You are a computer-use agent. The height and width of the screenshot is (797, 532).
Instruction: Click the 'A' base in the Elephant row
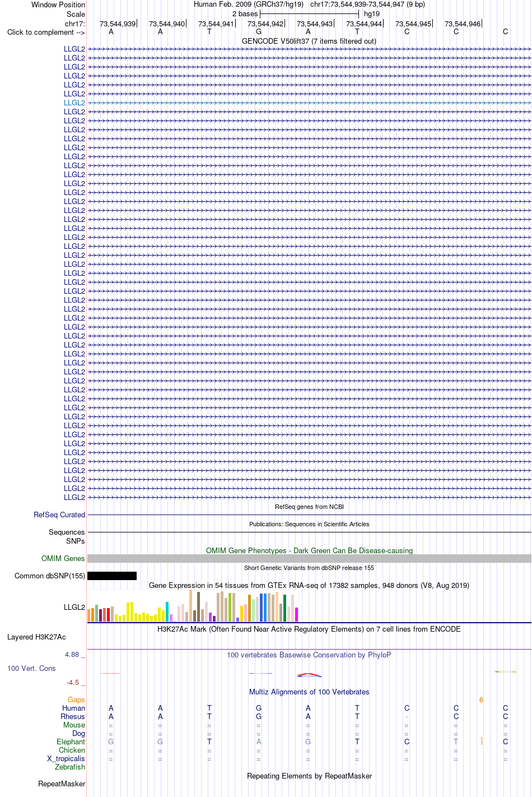pos(259,742)
